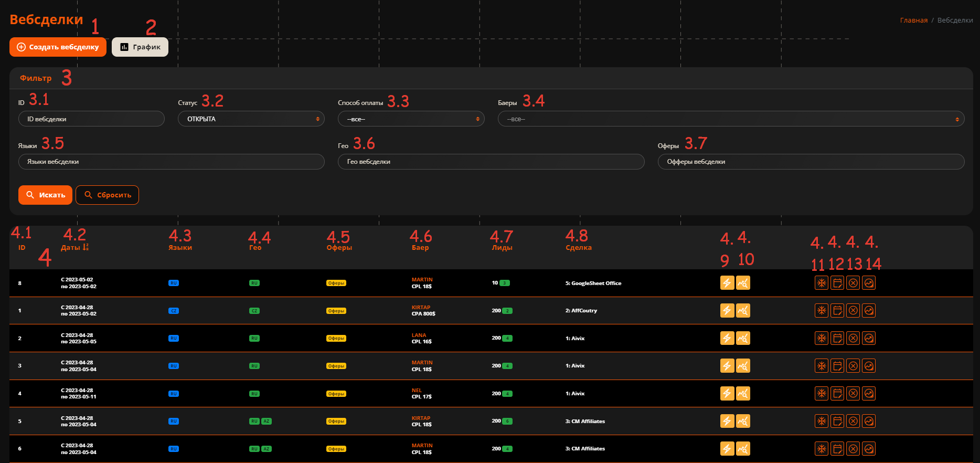Close the LANA deal with the X icon
The height and width of the screenshot is (463, 980).
point(853,338)
